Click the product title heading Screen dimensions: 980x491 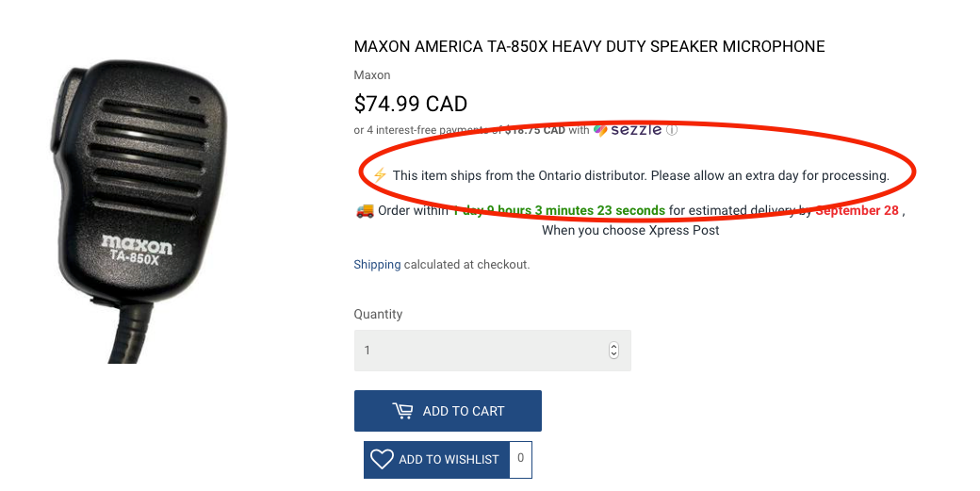click(x=589, y=46)
